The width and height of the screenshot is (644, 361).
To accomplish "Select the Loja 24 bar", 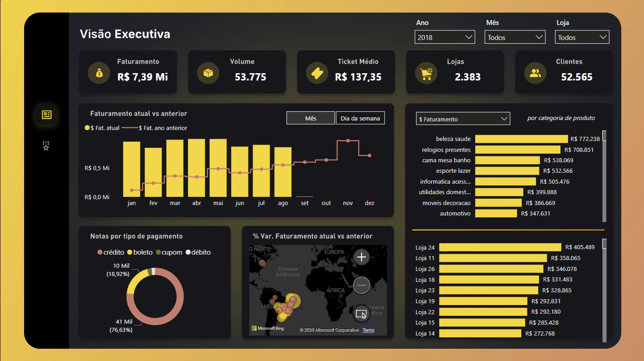I will [500, 247].
